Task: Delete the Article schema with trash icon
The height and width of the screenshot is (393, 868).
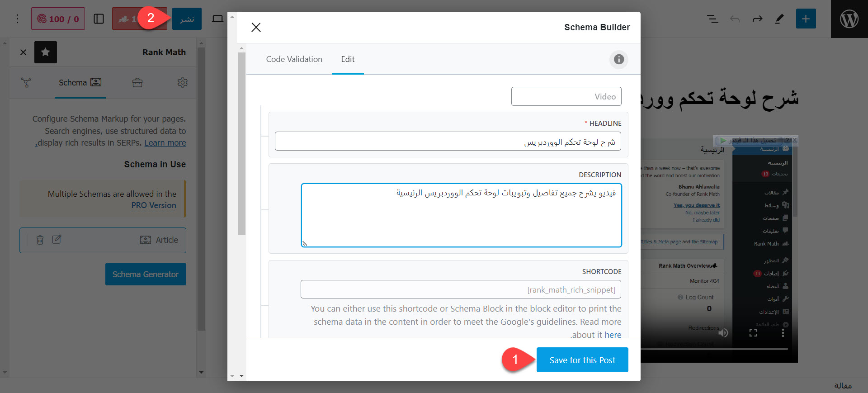Action: coord(40,240)
